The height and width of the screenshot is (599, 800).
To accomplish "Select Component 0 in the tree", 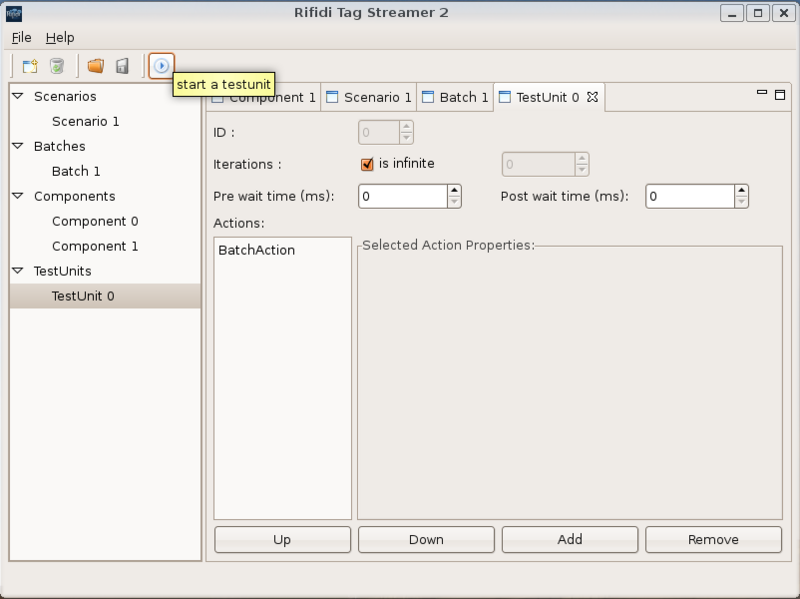I will (x=95, y=221).
